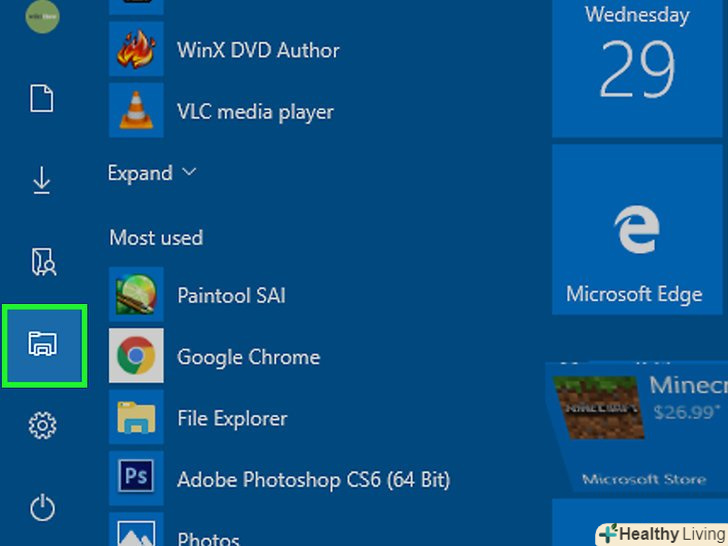Open the user account avatar
This screenshot has height=546, width=728.
point(42,16)
